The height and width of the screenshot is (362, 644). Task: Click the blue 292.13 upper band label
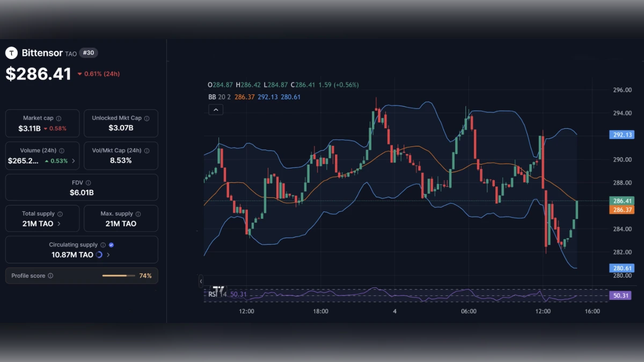coord(621,135)
